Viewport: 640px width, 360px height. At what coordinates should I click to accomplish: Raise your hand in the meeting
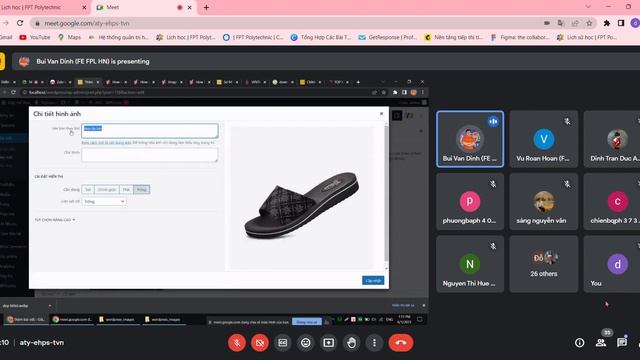(x=351, y=343)
